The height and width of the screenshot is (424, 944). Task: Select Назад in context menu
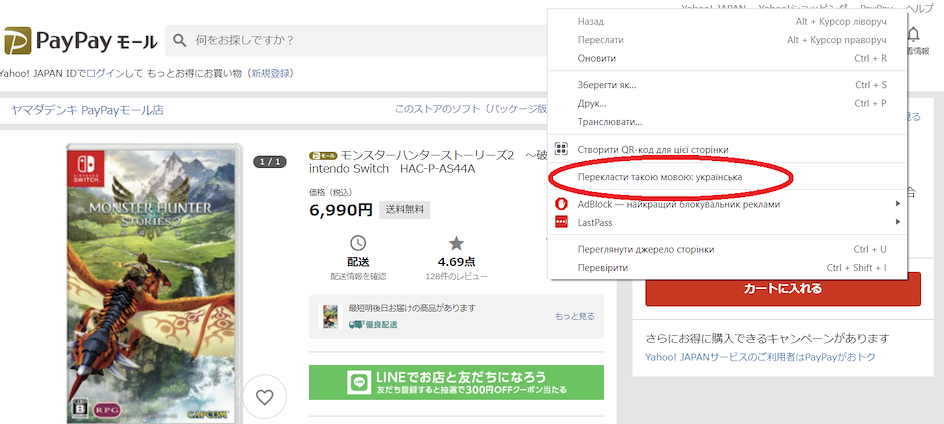pos(727,21)
